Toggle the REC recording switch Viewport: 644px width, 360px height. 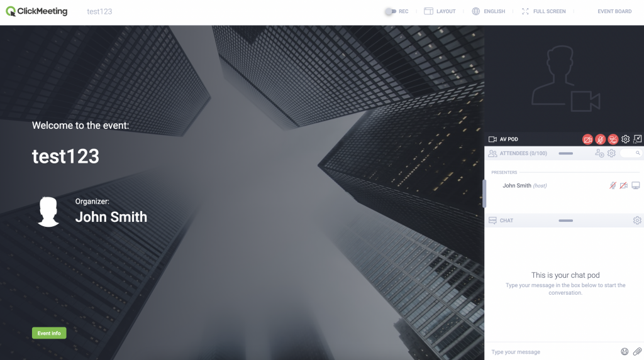tap(390, 11)
